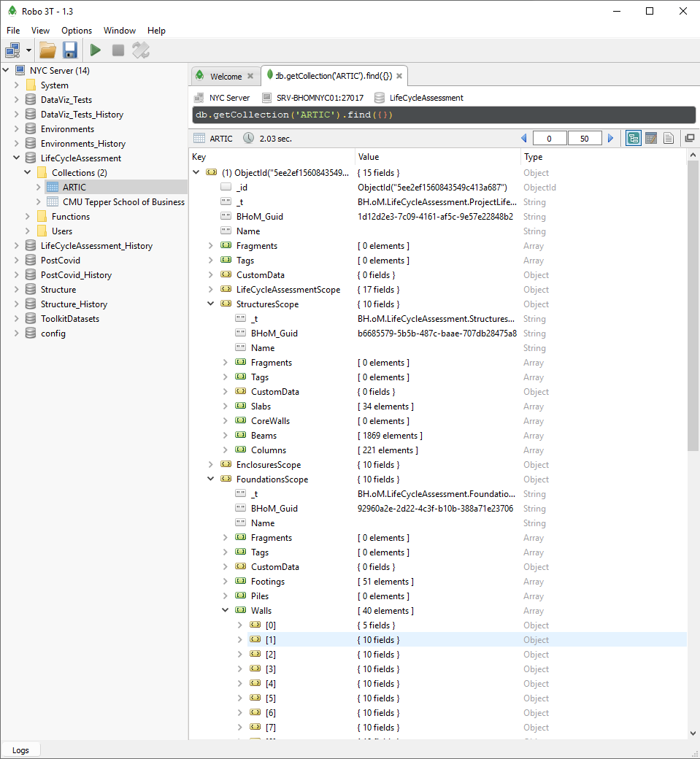Collapse the NYC Server connection node
Image resolution: width=700 pixels, height=759 pixels.
click(6, 70)
